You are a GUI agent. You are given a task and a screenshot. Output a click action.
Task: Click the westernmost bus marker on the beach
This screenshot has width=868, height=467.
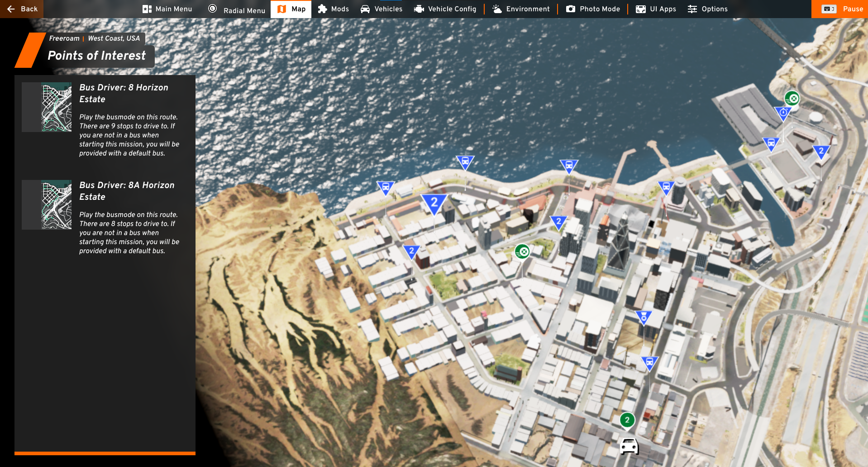(386, 187)
